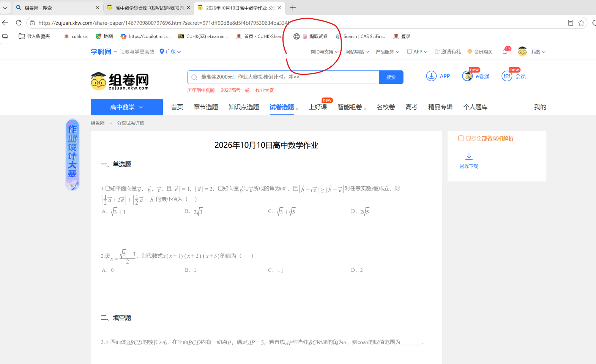Open a new browser tab
This screenshot has height=364, width=596.
coord(293,8)
